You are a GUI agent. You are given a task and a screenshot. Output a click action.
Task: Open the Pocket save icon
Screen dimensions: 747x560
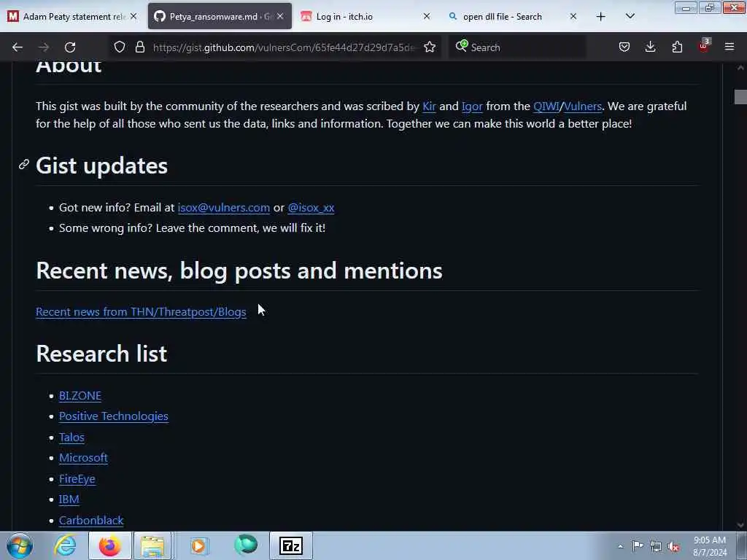coord(624,47)
